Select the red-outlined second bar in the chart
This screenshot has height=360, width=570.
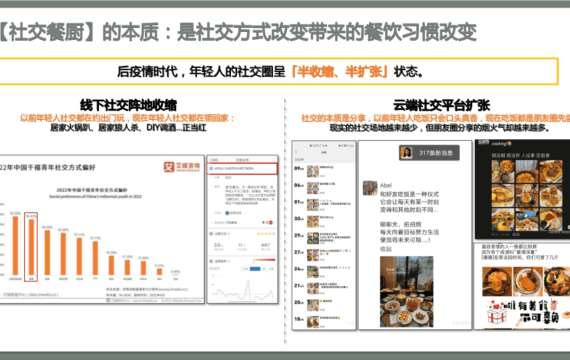pyautogui.click(x=31, y=247)
